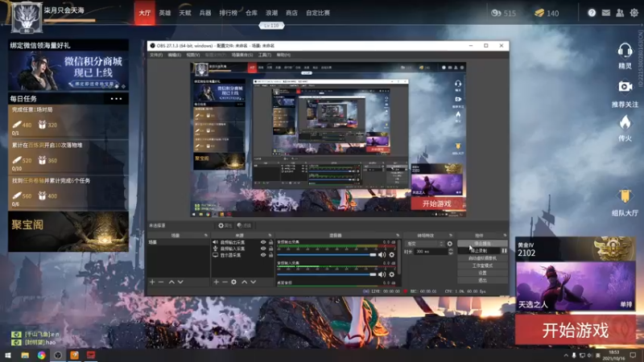The height and width of the screenshot is (362, 644).
Task: Click the 推荐关注 camera icon
Action: 625,87
